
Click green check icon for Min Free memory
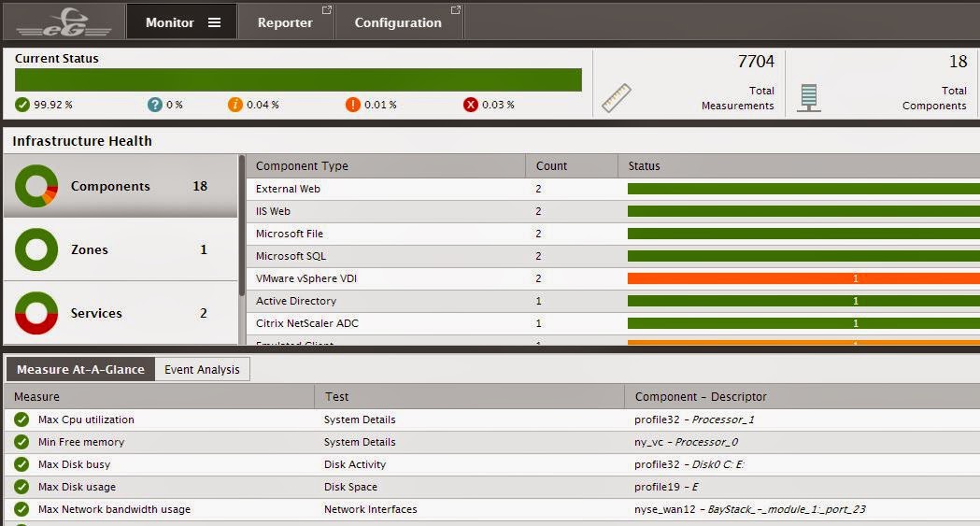[x=21, y=442]
